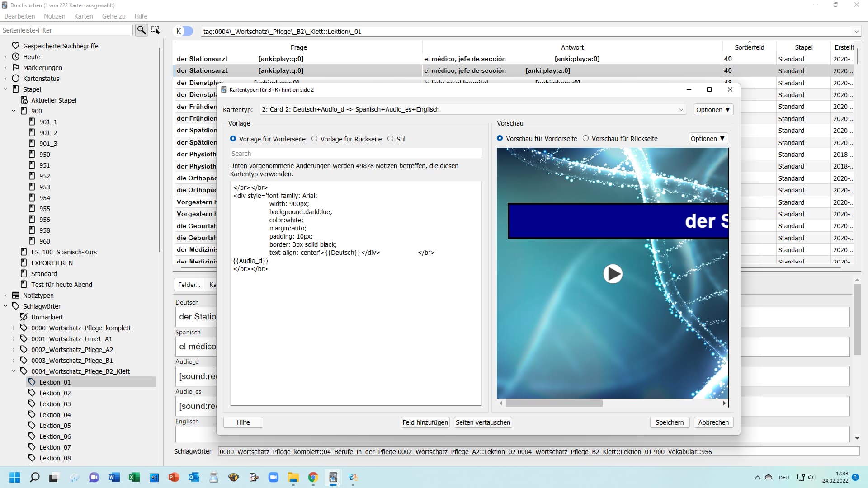Click the Speichern button
Viewport: 868px width, 488px height.
point(669,422)
